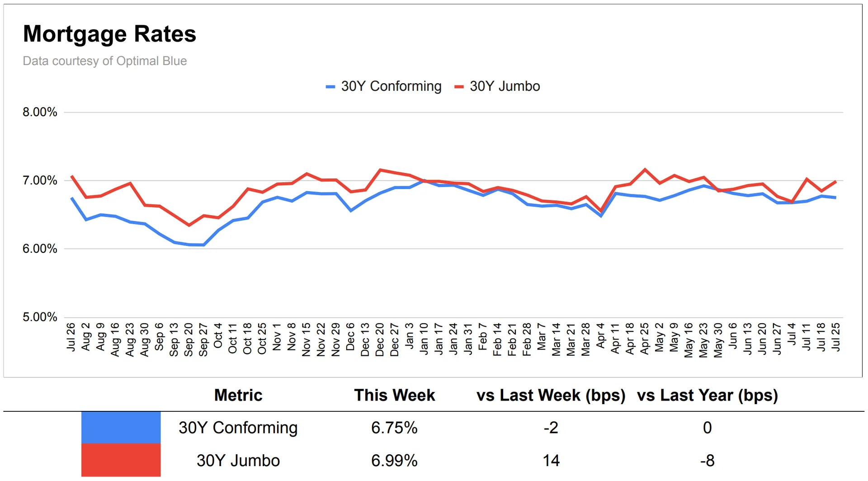Select the 6.99% jumbo rate cell
868x481 pixels.
coord(394,461)
